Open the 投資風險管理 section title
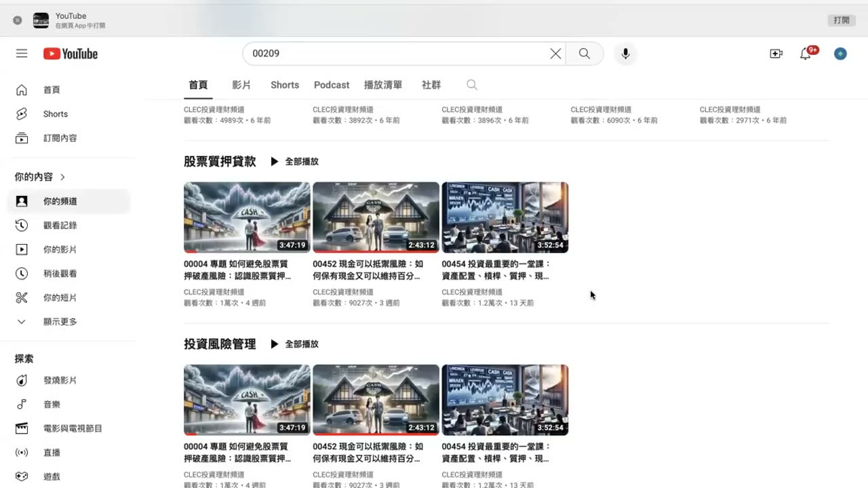 220,344
